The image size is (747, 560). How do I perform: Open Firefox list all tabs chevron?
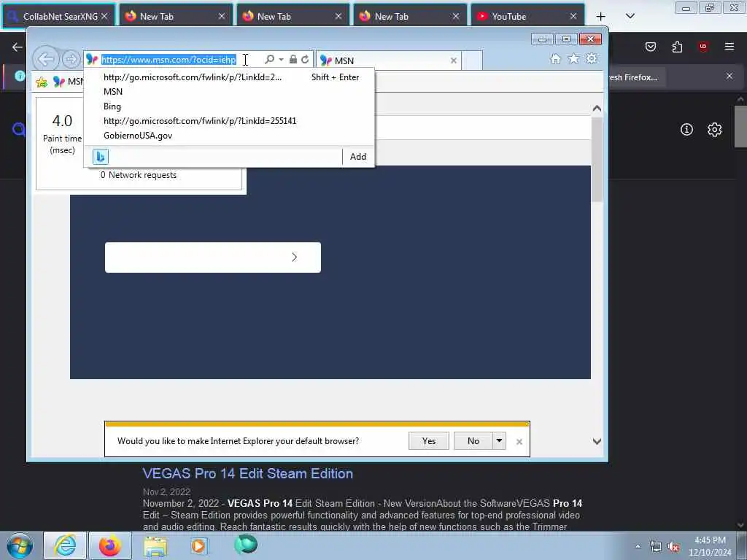click(x=630, y=16)
